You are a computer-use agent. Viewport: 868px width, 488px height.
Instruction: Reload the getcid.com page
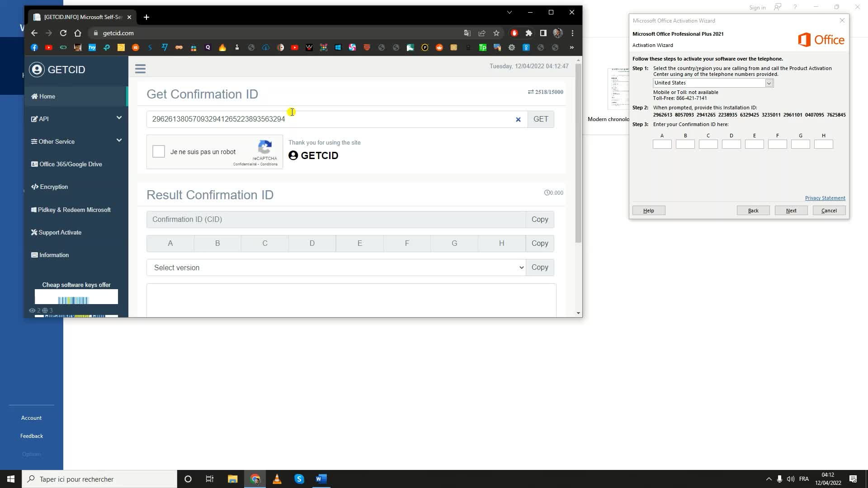point(63,33)
